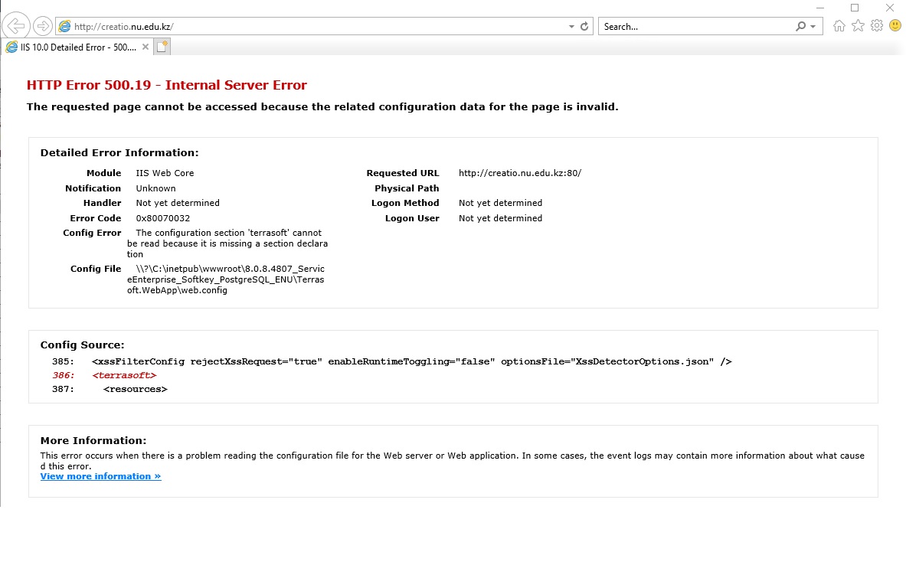Click the xssFilterConfig line 385

tap(411, 361)
